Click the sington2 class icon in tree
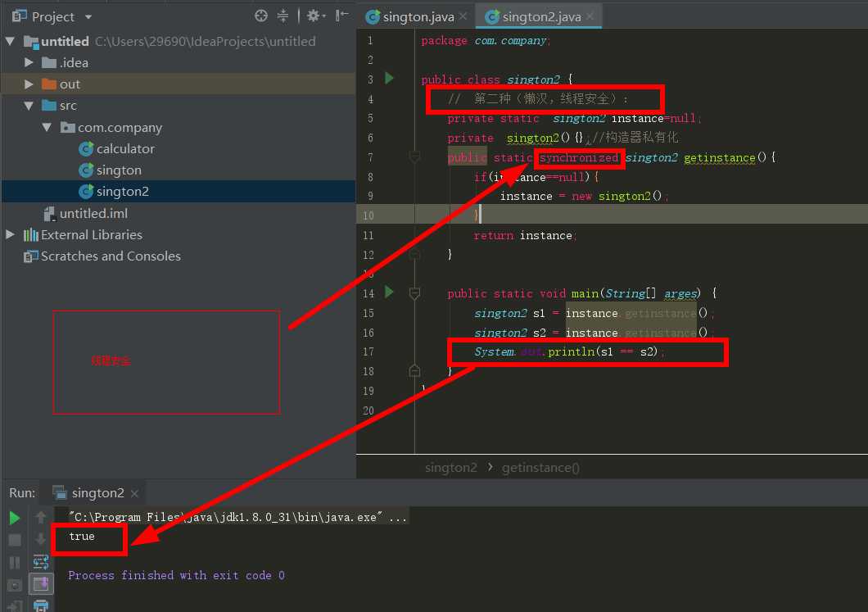 (86, 192)
